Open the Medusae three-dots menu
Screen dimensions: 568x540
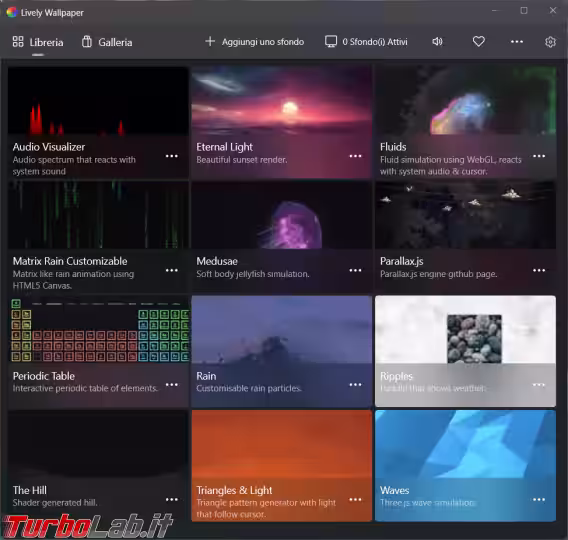click(355, 270)
